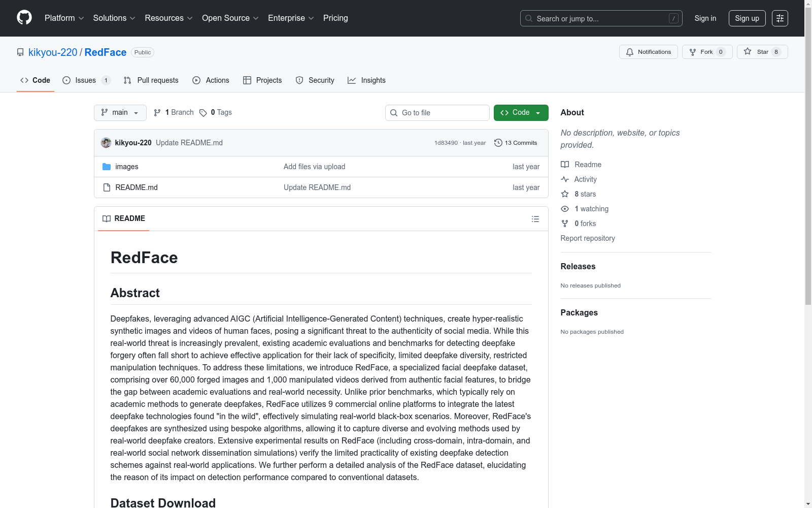Screen dimensions: 812x508
Task: Focus the Go to file input
Action: (x=437, y=113)
